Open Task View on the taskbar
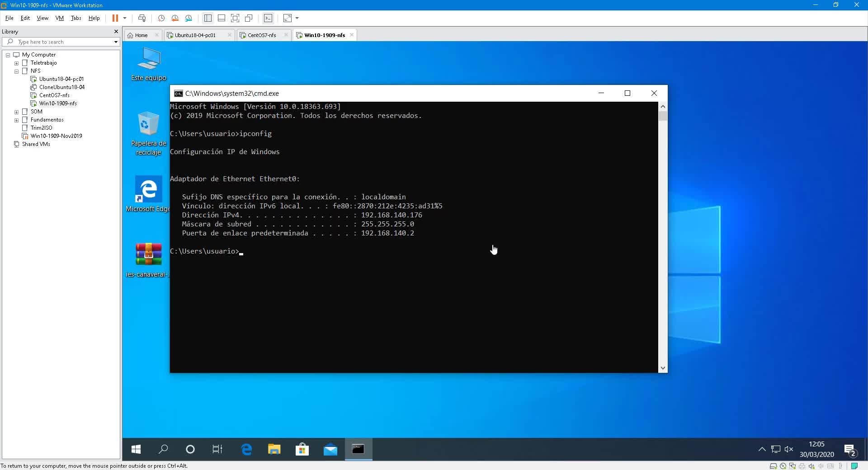 pos(217,449)
